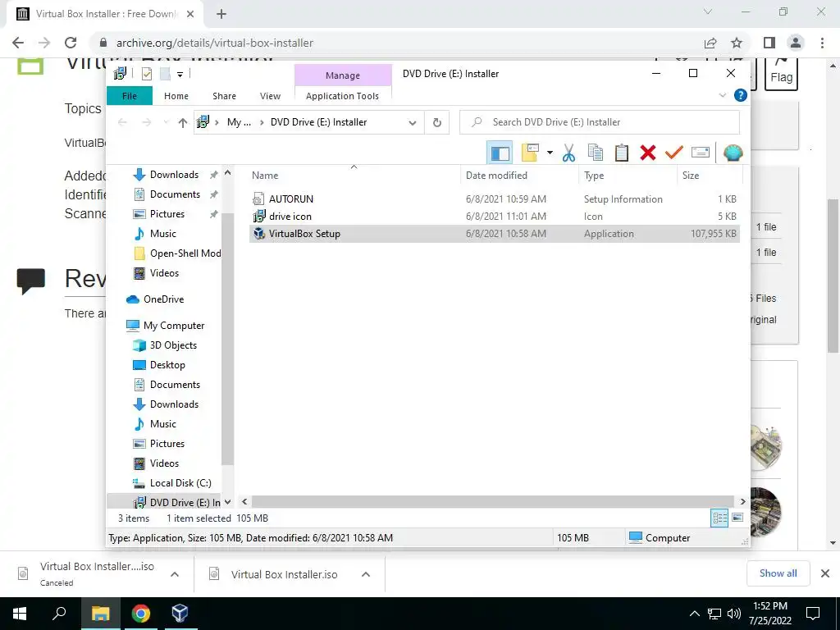
Task: Click the Email envelope toolbar icon
Action: pyautogui.click(x=701, y=153)
